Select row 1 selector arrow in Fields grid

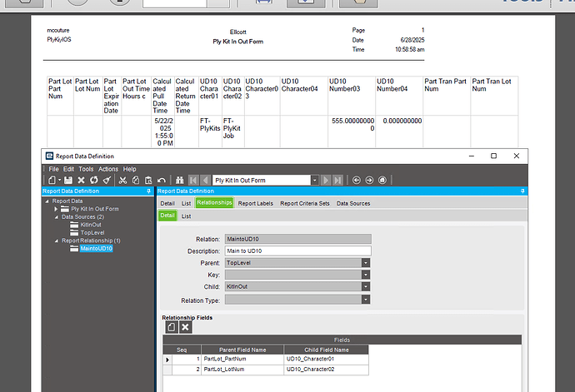pos(167,360)
